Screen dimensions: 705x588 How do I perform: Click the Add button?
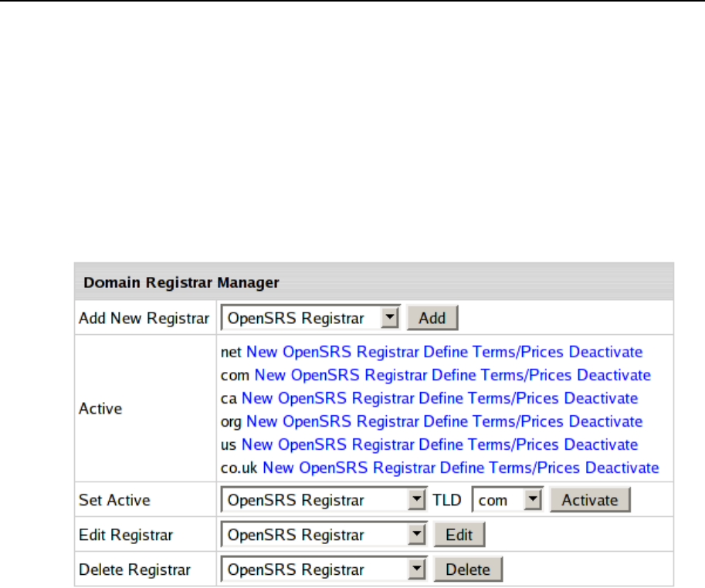[432, 318]
